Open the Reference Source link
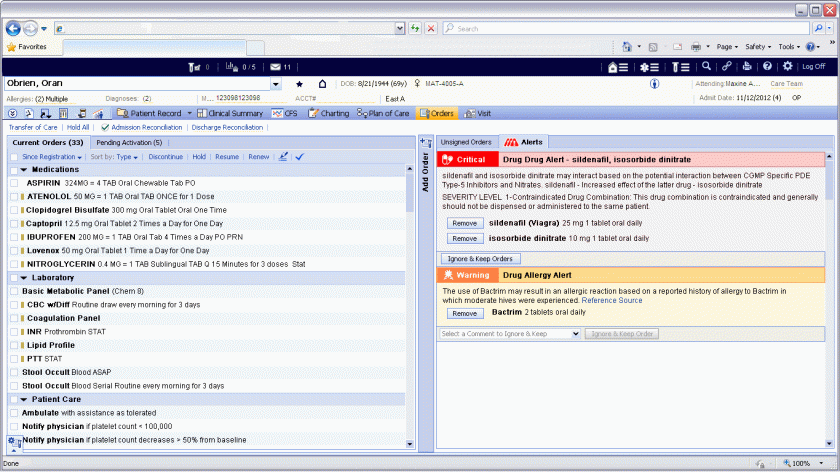 coord(612,300)
